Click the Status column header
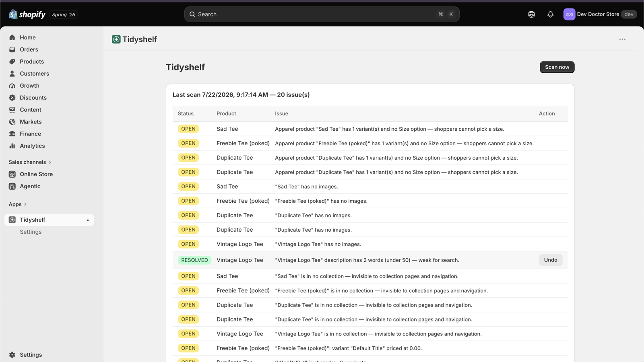 [186, 114]
